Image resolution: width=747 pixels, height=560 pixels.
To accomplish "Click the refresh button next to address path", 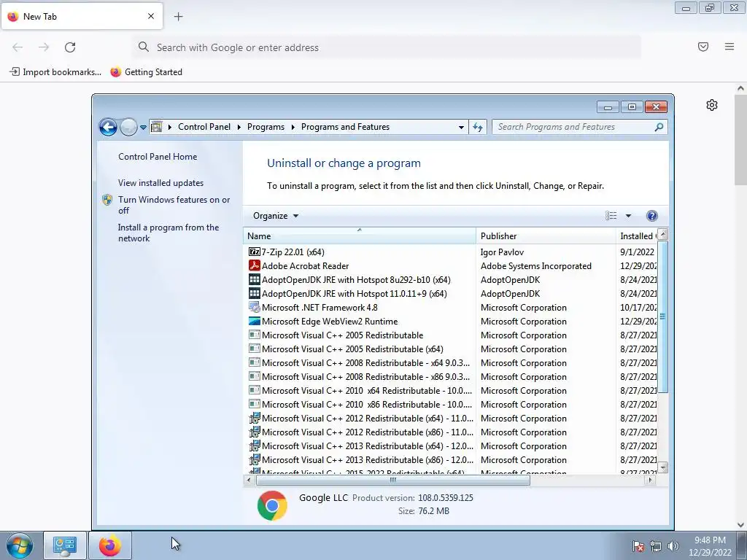I will pos(477,127).
